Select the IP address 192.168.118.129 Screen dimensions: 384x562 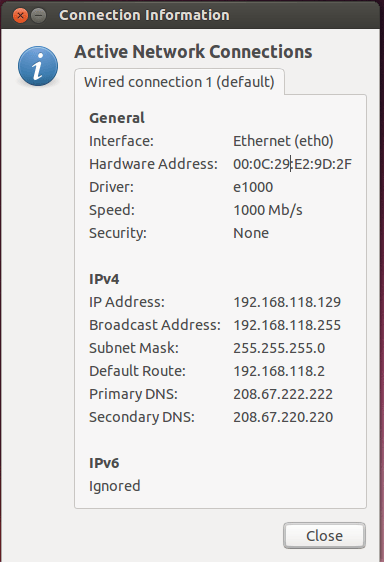tap(287, 302)
